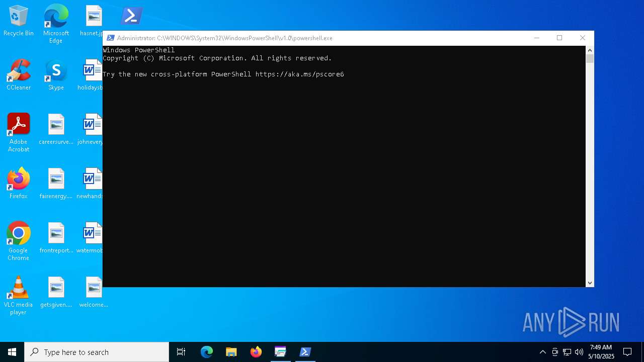644x362 pixels.
Task: Open Task View from taskbar
Action: pos(181,352)
